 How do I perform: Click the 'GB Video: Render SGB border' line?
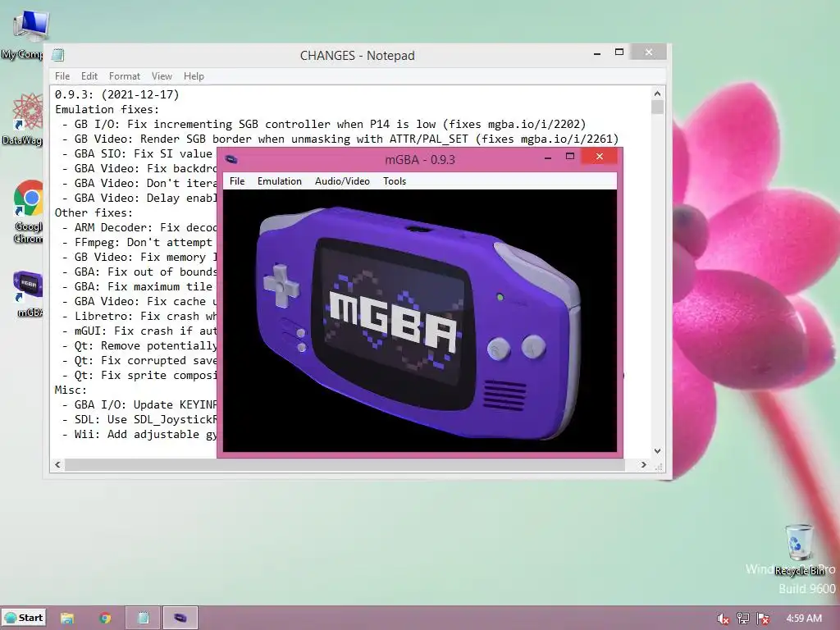coord(340,139)
